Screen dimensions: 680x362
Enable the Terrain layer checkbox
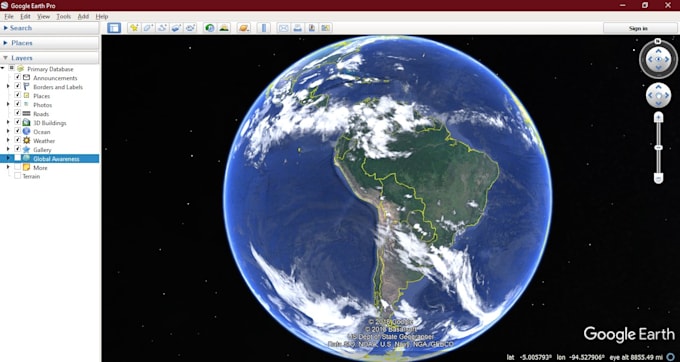point(17,176)
